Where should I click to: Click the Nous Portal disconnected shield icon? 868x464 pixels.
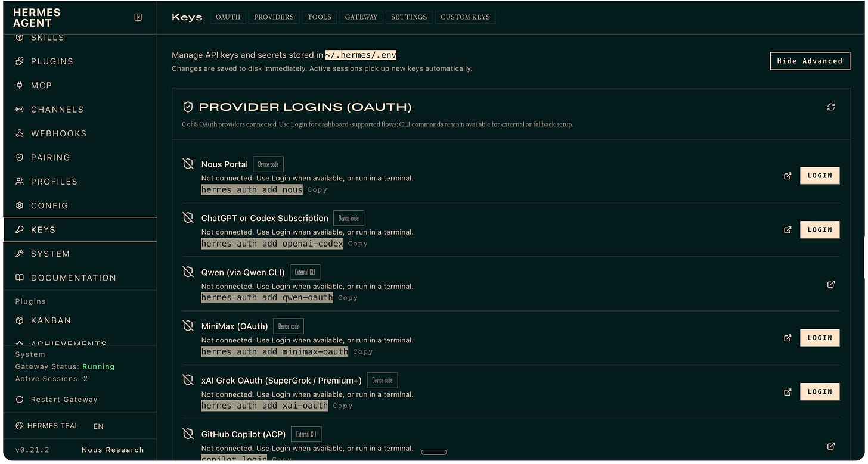click(188, 164)
